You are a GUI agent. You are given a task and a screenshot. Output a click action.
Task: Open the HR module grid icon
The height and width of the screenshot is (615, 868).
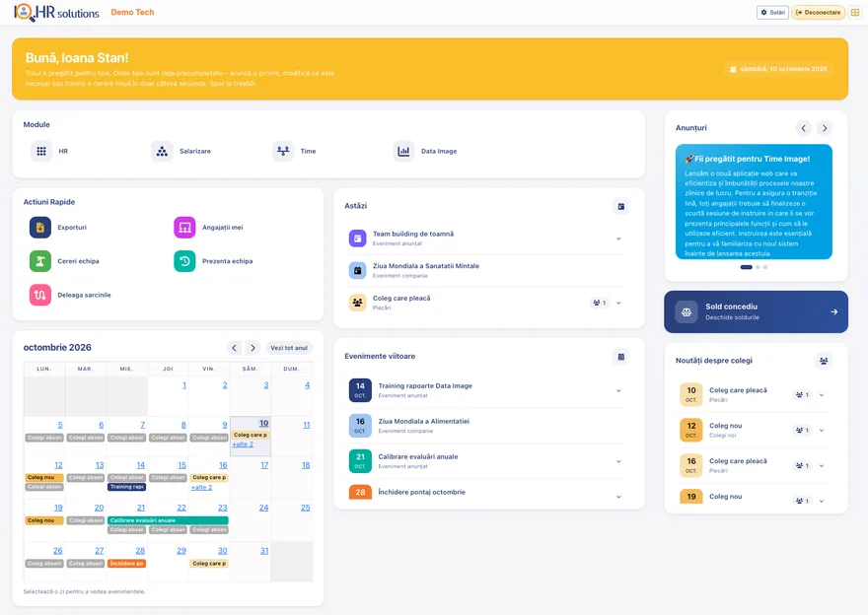pos(41,151)
